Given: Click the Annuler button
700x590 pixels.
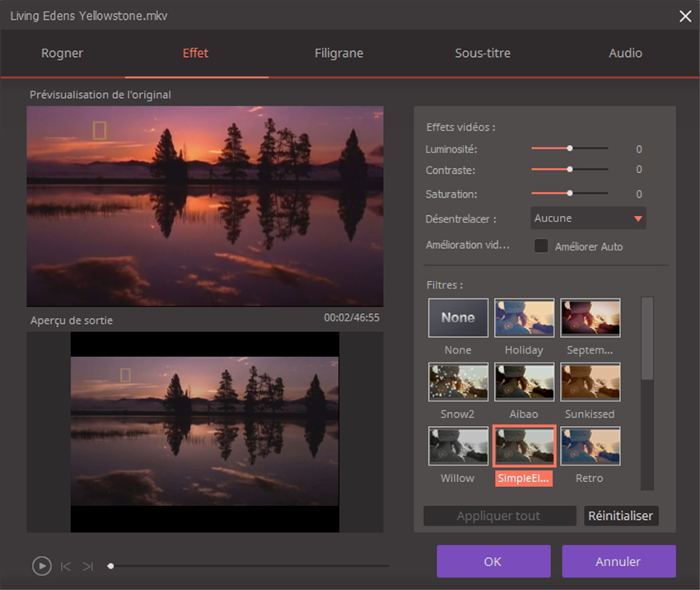Looking at the screenshot, I should point(618,561).
